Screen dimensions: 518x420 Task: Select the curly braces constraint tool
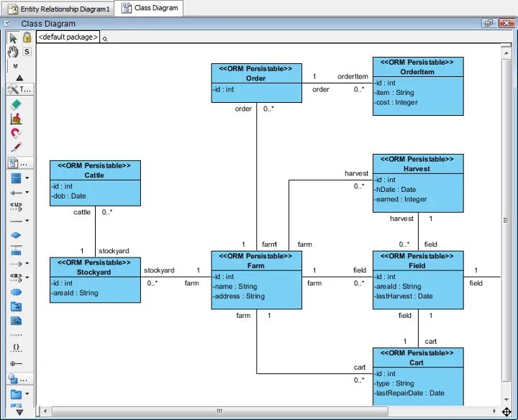click(16, 347)
